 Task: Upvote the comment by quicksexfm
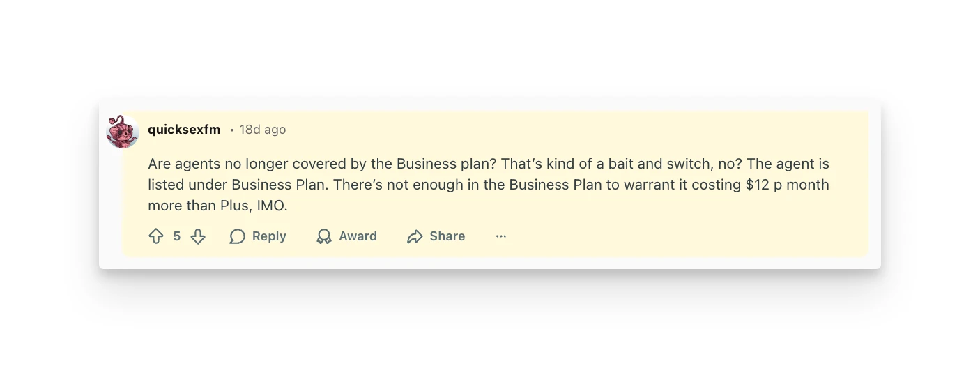point(156,236)
